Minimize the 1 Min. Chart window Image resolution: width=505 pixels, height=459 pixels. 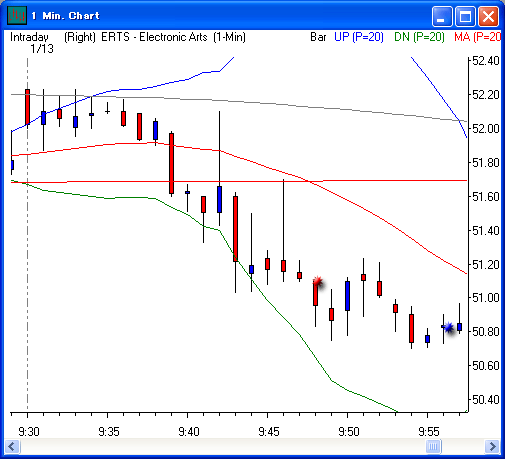click(442, 16)
